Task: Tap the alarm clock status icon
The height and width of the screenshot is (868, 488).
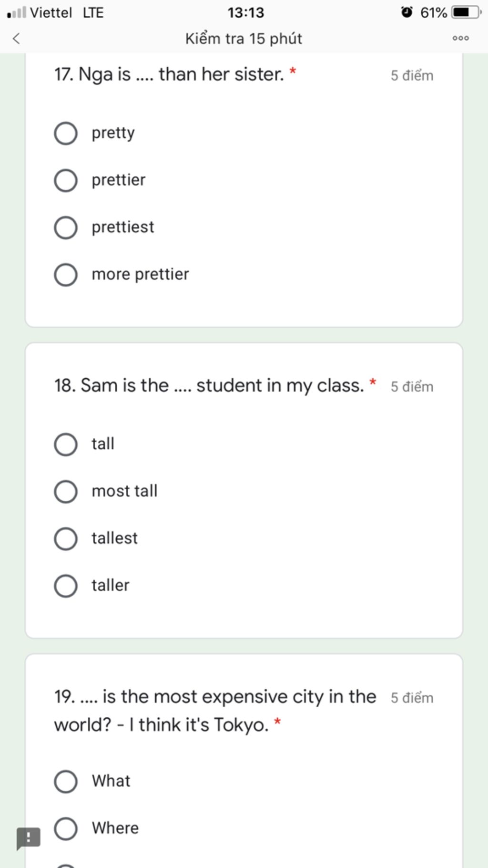Action: click(x=407, y=12)
